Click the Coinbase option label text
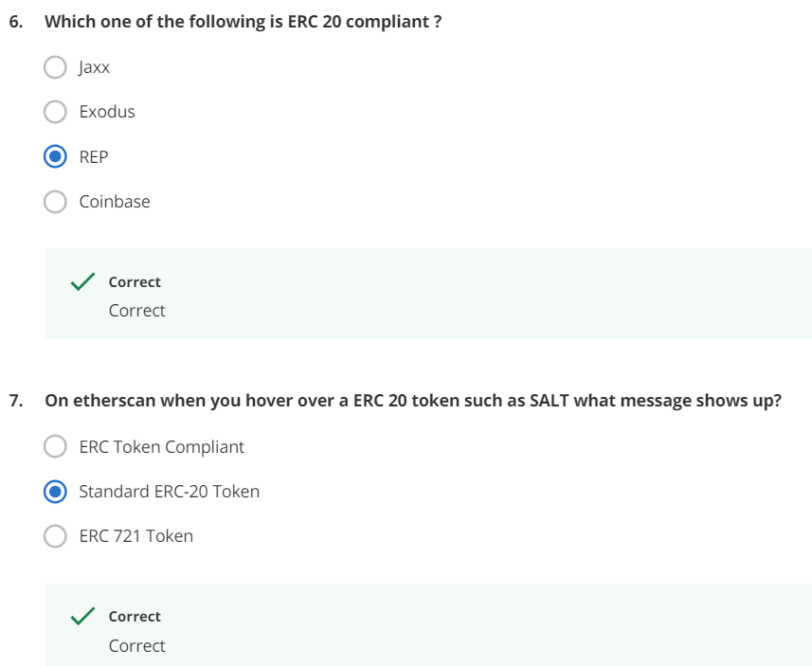 point(115,202)
